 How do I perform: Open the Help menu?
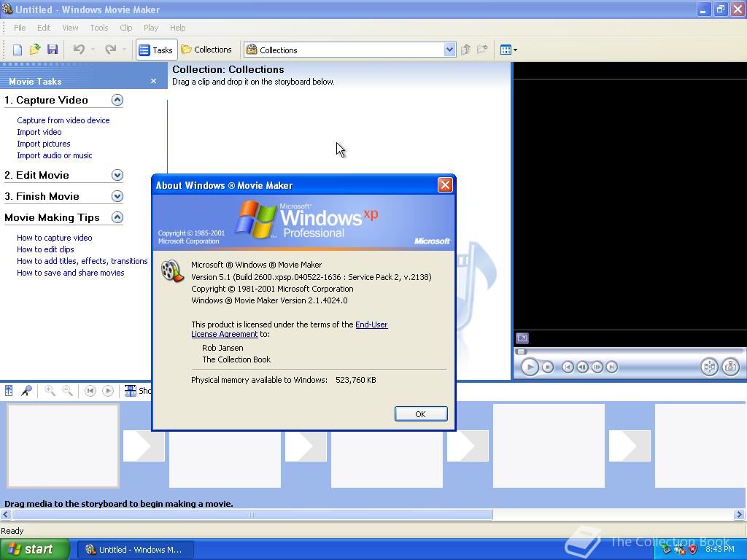pos(178,28)
